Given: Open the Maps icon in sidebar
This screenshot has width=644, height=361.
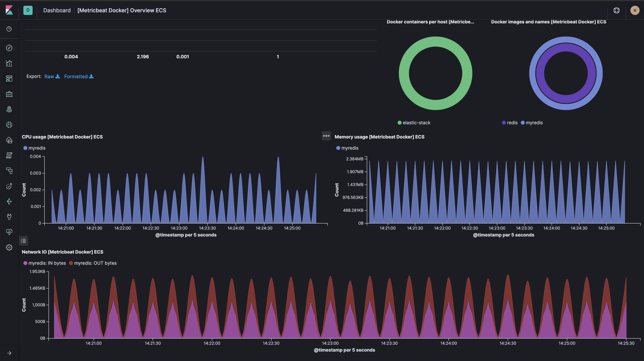Looking at the screenshot, I should click(x=9, y=109).
